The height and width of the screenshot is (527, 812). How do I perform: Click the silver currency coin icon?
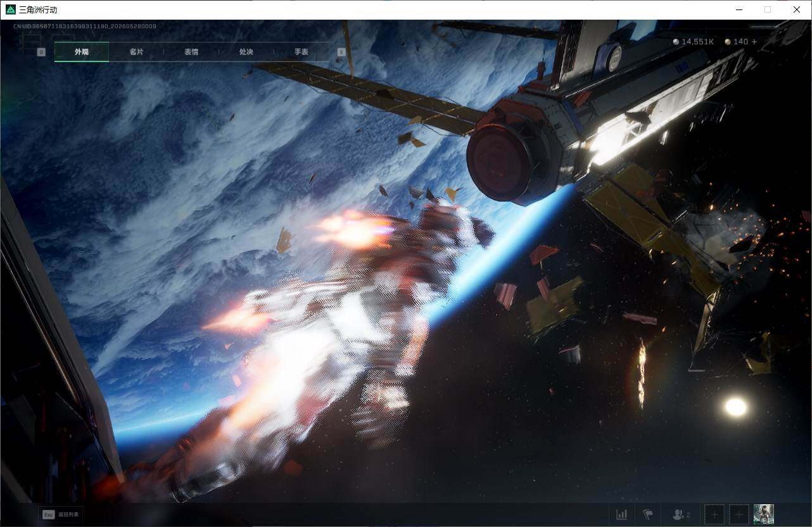676,42
